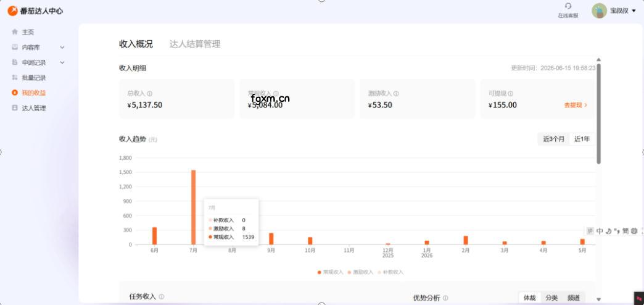Switch to the 达人结算管理 tab
Screen dimensions: 644x305
click(195, 44)
